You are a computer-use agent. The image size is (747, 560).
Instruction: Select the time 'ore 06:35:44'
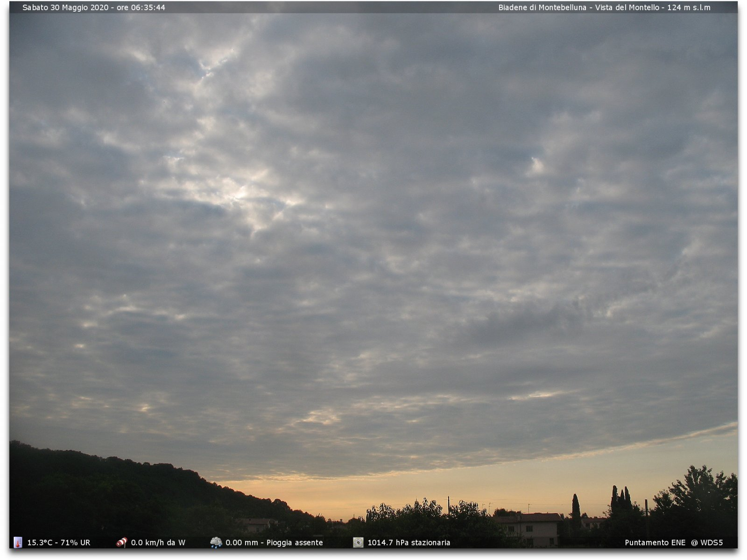(141, 7)
